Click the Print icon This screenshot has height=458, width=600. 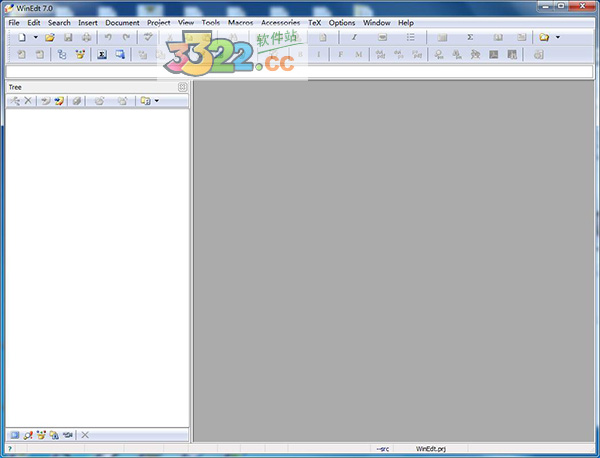[87, 37]
